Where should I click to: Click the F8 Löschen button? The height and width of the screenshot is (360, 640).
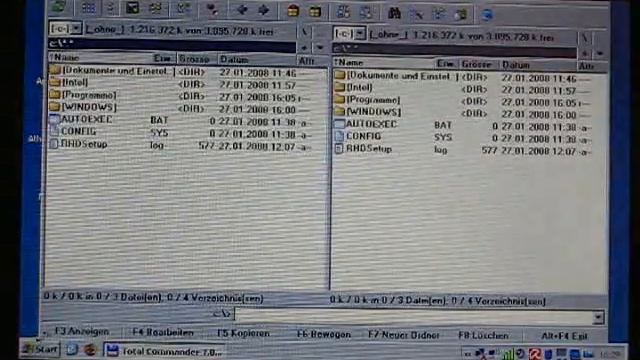tap(483, 336)
